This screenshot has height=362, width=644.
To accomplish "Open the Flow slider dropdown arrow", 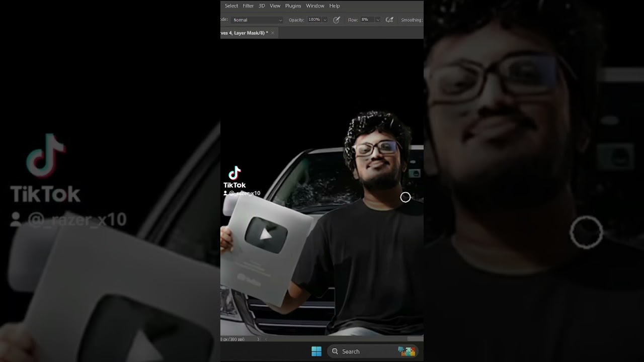I will point(377,20).
